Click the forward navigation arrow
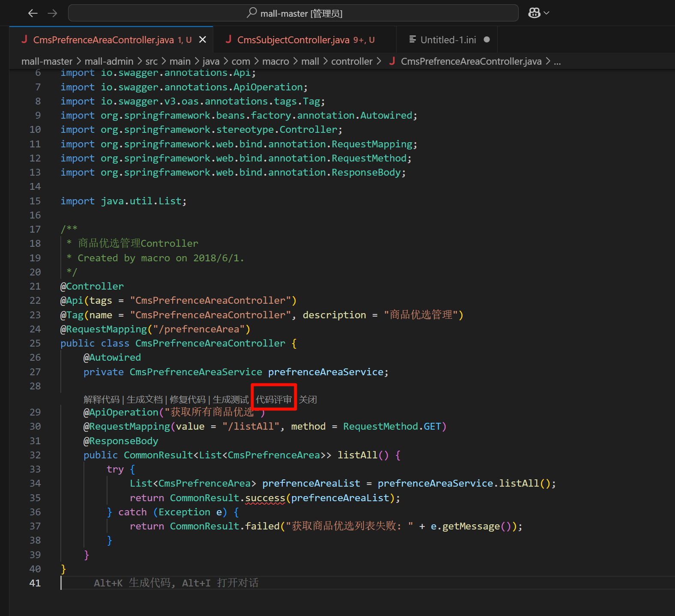675x616 pixels. click(52, 13)
